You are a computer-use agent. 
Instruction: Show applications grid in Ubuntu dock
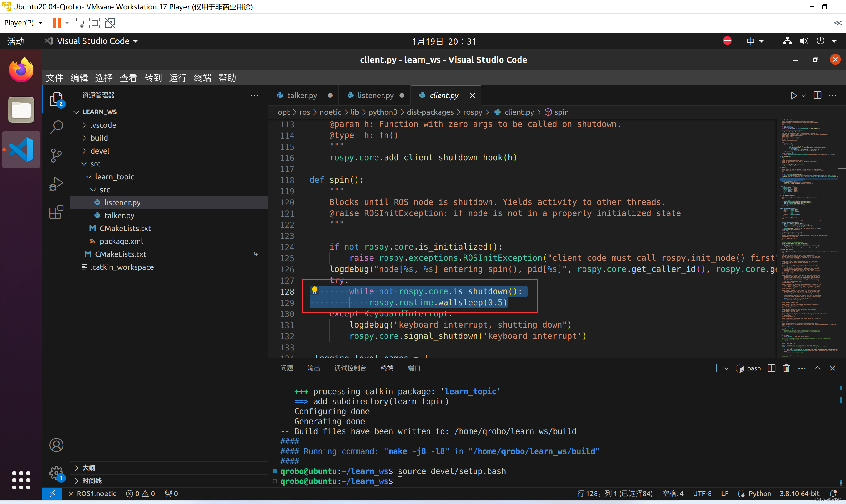tap(21, 480)
